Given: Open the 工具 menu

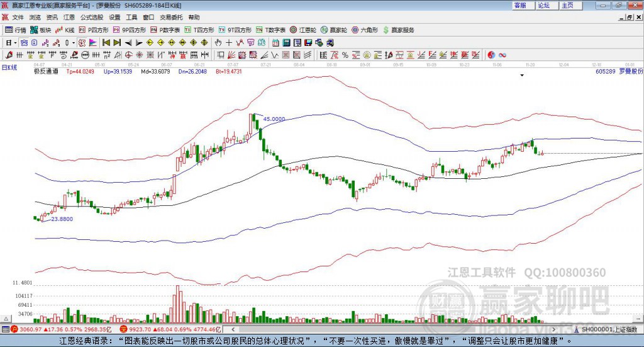Looking at the screenshot, I should pos(131,17).
